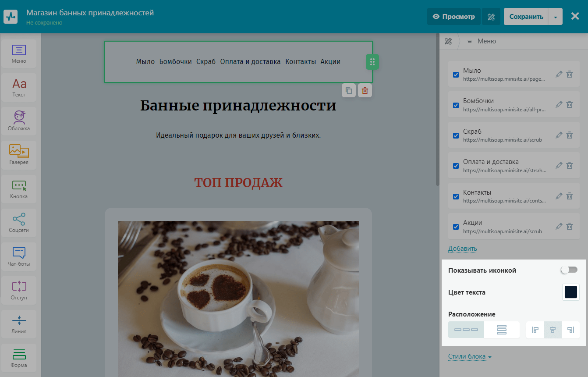
Task: Uncheck the Акции checkbox
Action: point(456,227)
